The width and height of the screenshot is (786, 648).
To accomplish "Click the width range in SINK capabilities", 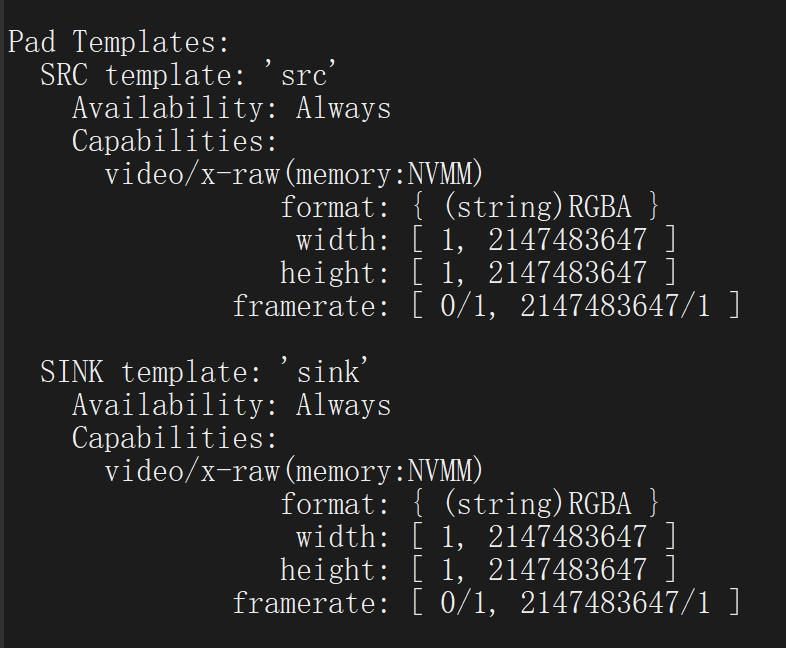I will 544,538.
